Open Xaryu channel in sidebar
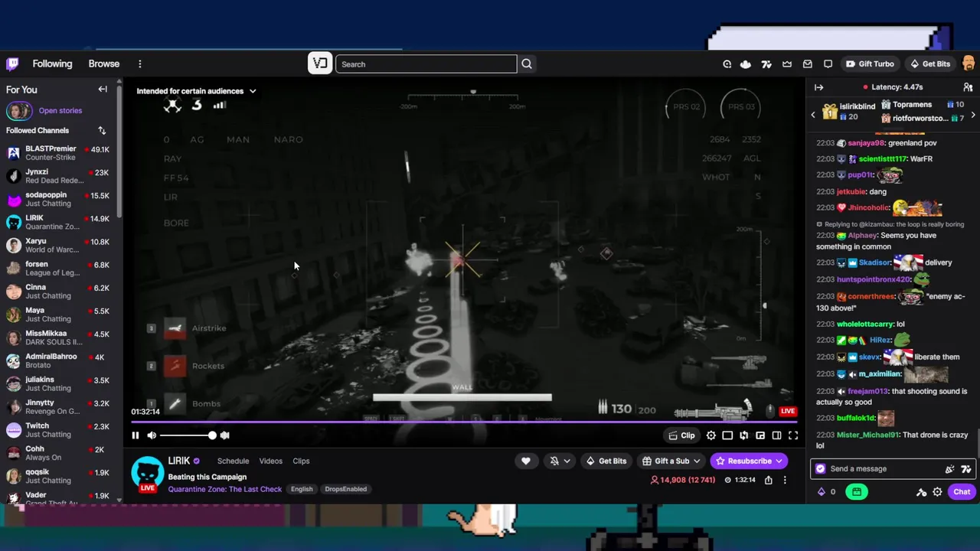The image size is (980, 551). pyautogui.click(x=59, y=246)
